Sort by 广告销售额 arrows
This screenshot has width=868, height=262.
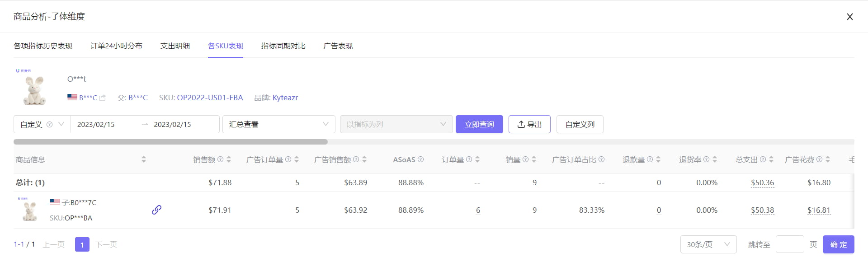click(364, 159)
